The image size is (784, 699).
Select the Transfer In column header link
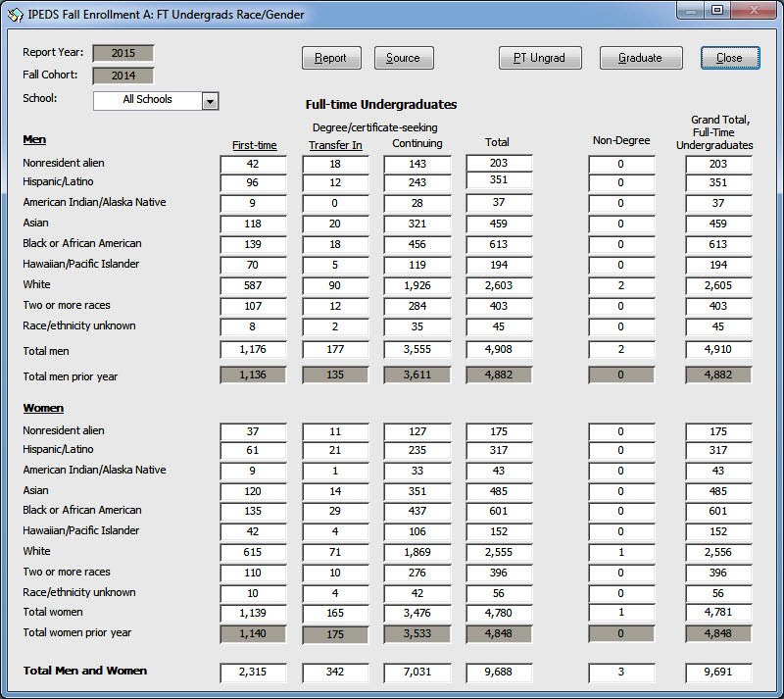(x=335, y=146)
